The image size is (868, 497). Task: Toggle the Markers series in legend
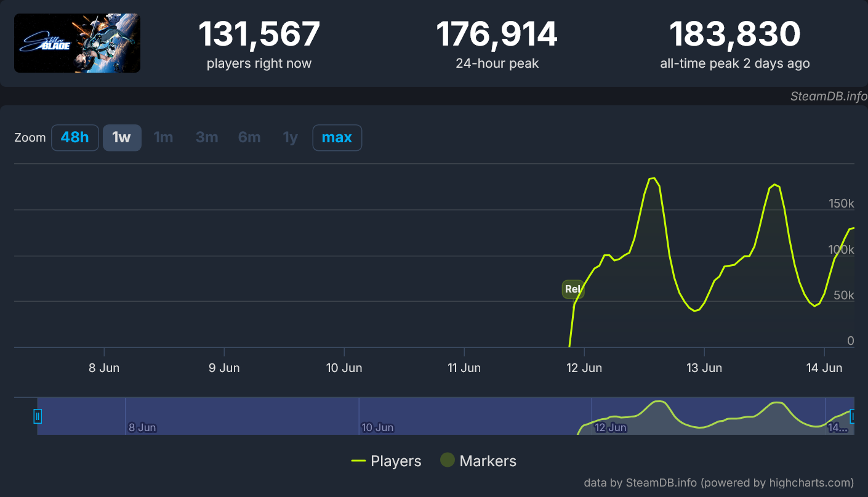(478, 461)
